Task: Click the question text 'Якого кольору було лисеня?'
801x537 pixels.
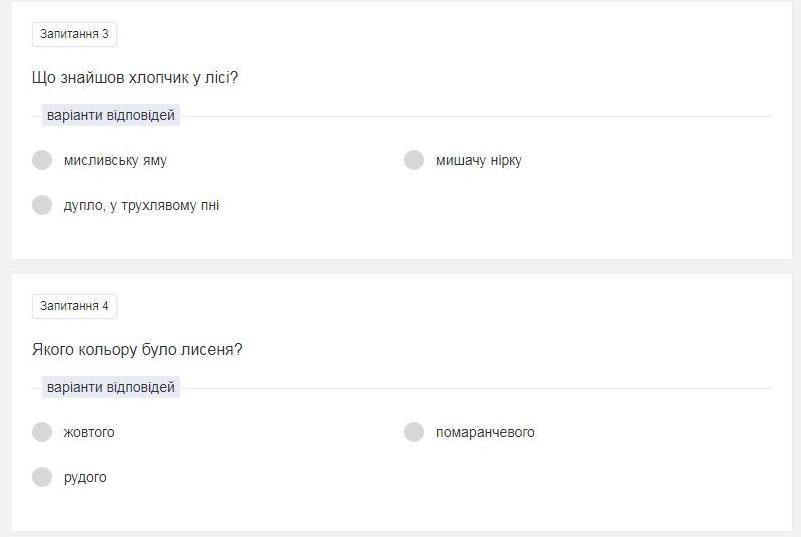Action: tap(137, 349)
